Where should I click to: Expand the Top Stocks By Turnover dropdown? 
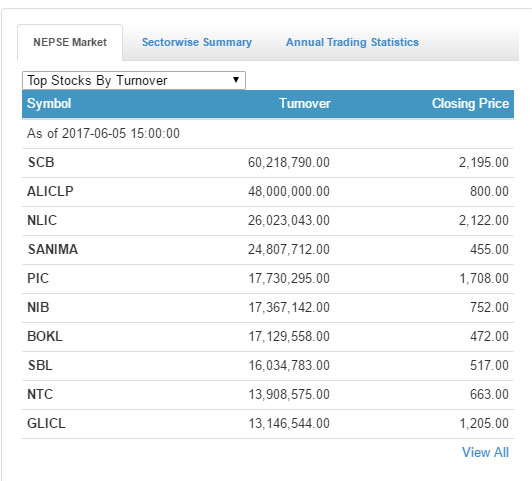pos(134,80)
